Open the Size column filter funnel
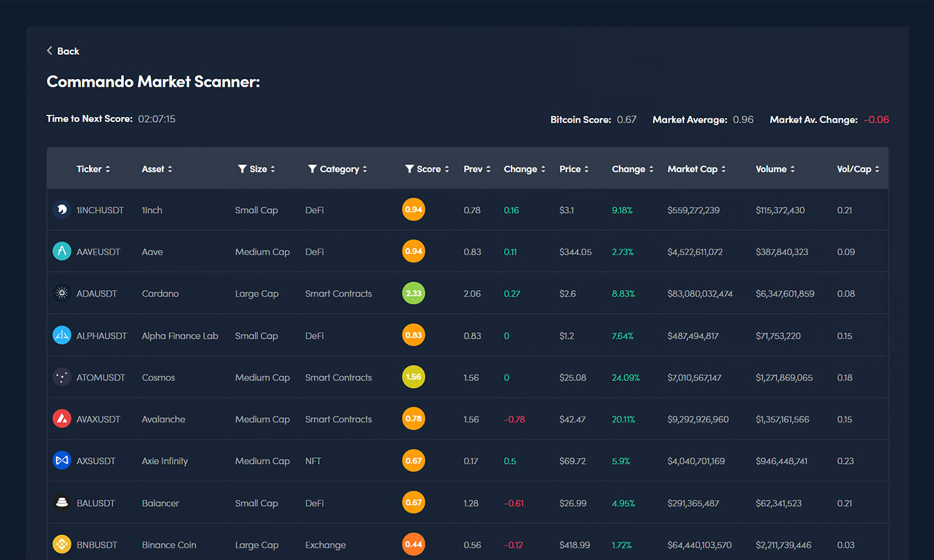 click(x=242, y=169)
